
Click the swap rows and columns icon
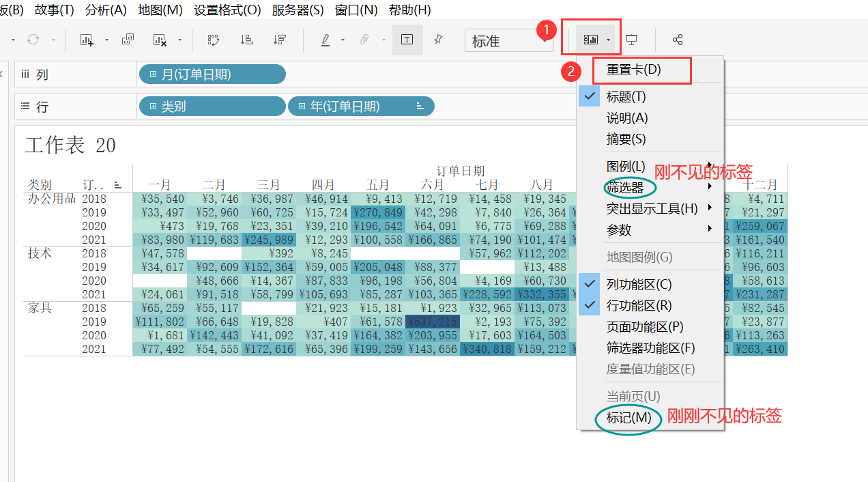point(214,40)
